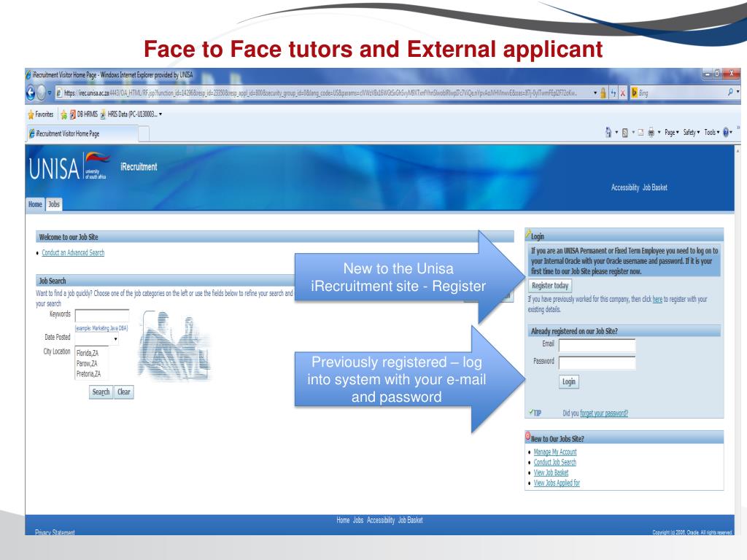Open the Tools menu
This screenshot has height=560, width=747.
(712, 133)
